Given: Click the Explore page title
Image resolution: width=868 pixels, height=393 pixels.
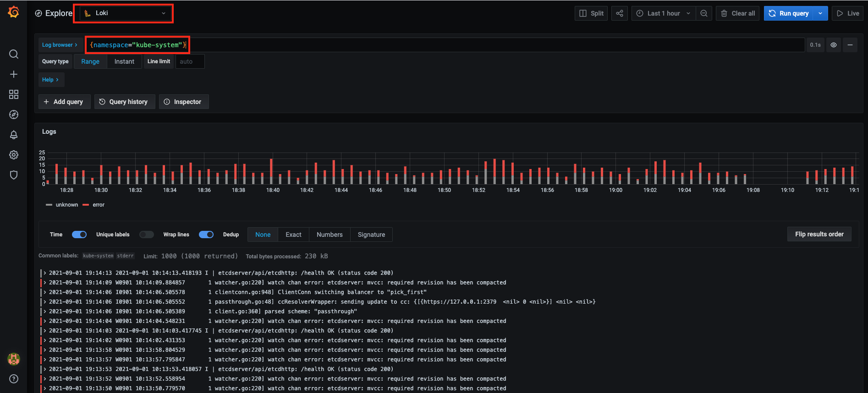Looking at the screenshot, I should click(59, 13).
